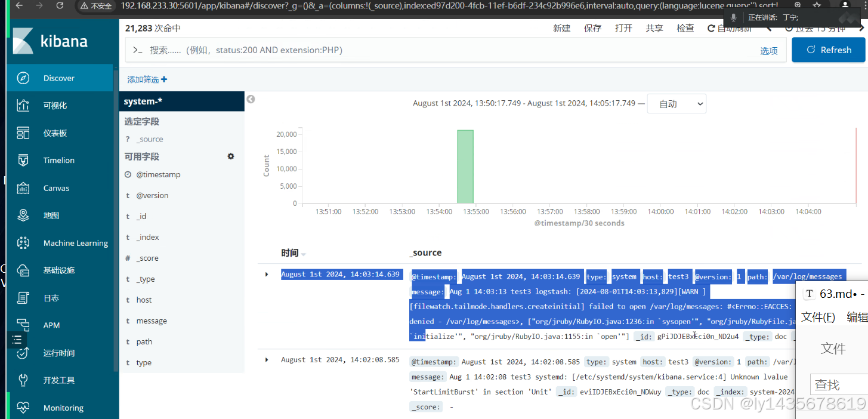
Task: Open the Discover compass icon
Action: tap(23, 78)
